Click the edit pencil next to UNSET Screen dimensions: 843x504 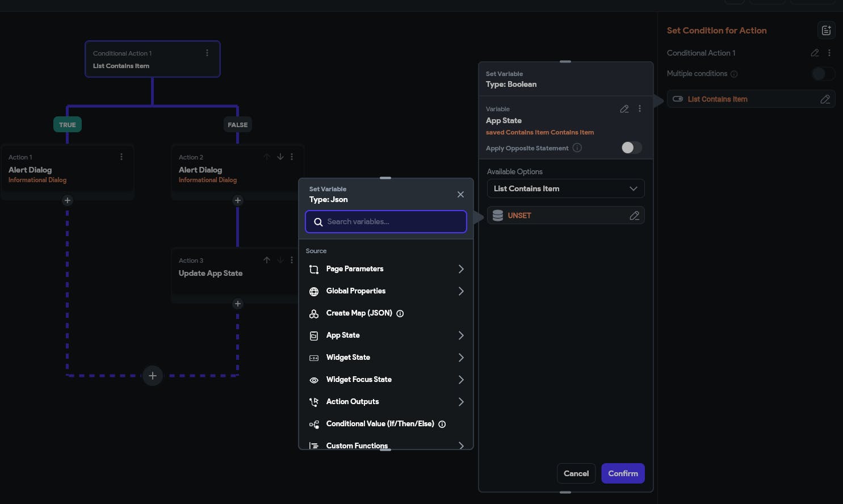coord(634,216)
